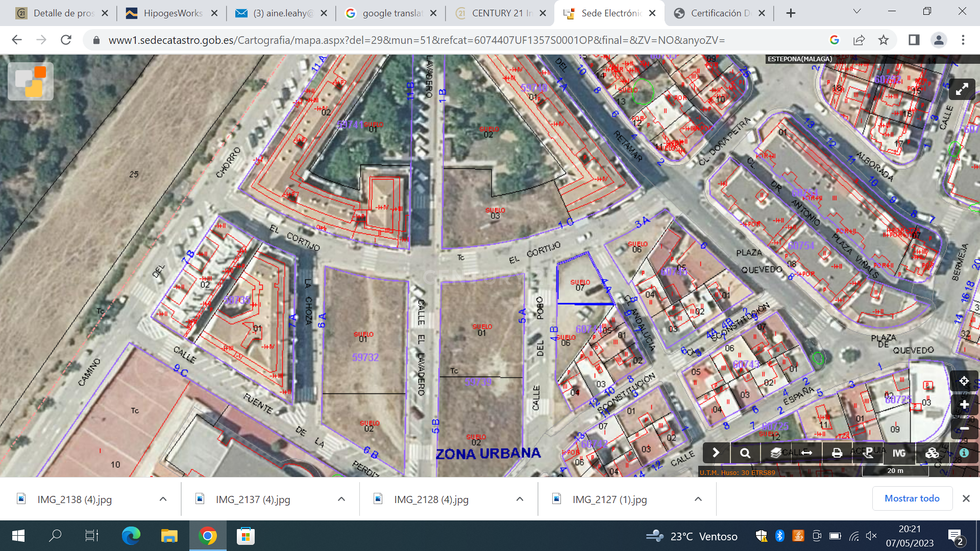This screenshot has width=980, height=551.
Task: View site security lock information
Action: coord(96,40)
